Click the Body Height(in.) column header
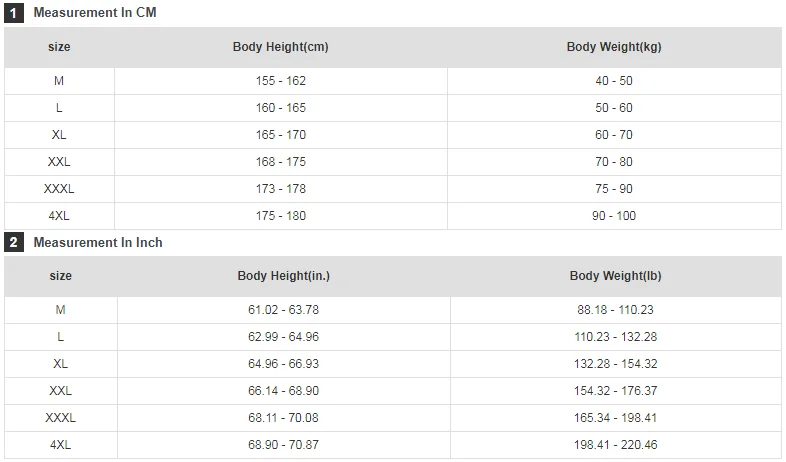Viewport: 786px width, 462px height. 283,276
